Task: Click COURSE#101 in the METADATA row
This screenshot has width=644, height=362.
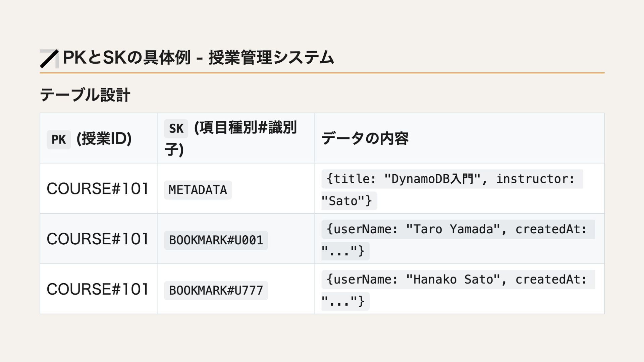Action: 98,189
